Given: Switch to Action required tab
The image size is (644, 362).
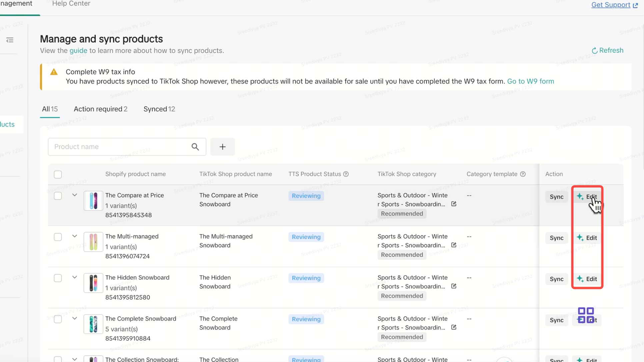Looking at the screenshot, I should (100, 109).
